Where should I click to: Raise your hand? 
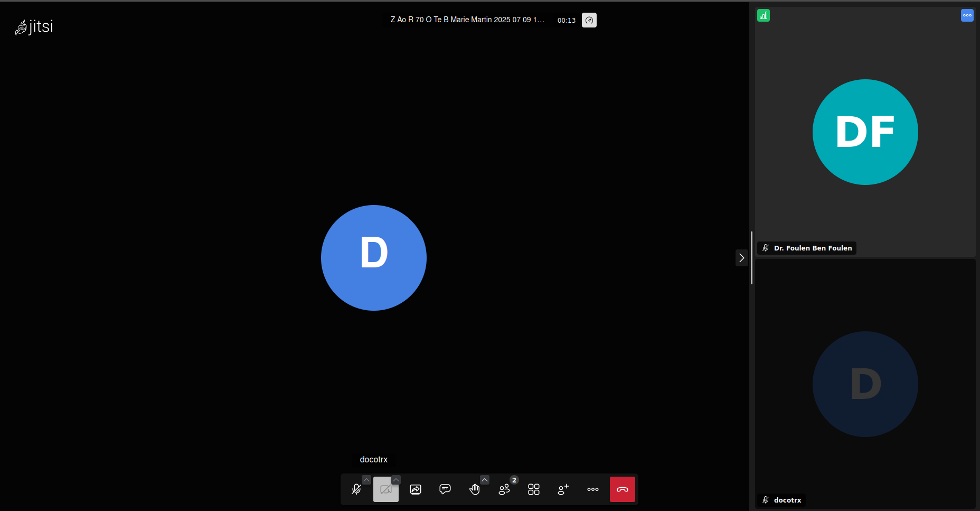click(x=475, y=489)
